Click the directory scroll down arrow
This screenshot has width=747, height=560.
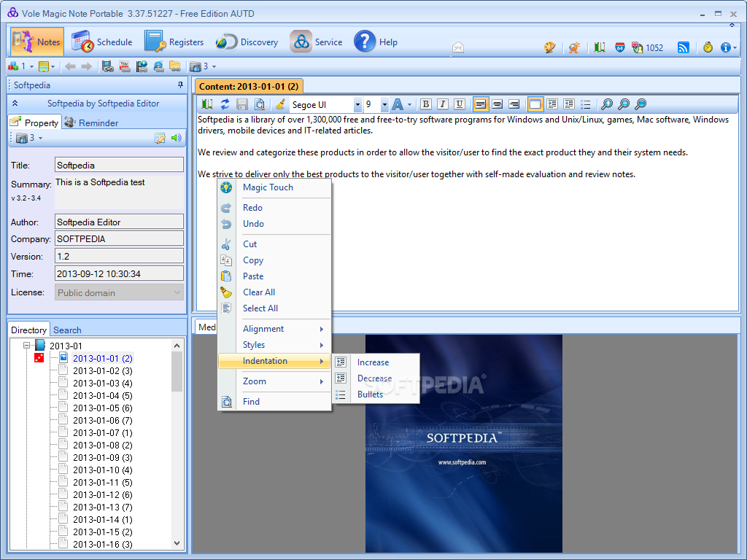click(177, 542)
